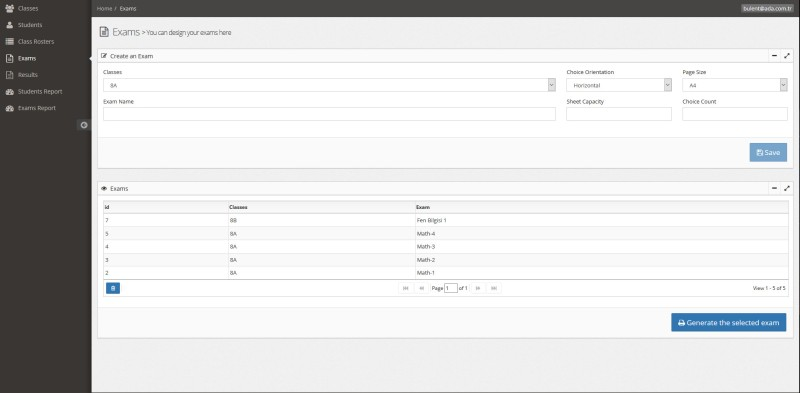Select the Math-2 exam row
The image size is (800, 393).
446,260
